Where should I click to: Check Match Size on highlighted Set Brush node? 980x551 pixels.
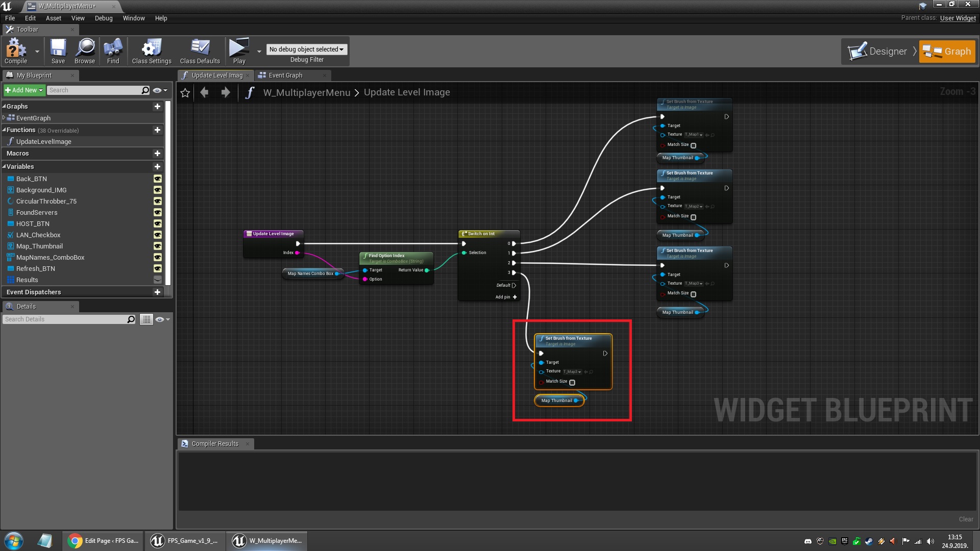(572, 383)
